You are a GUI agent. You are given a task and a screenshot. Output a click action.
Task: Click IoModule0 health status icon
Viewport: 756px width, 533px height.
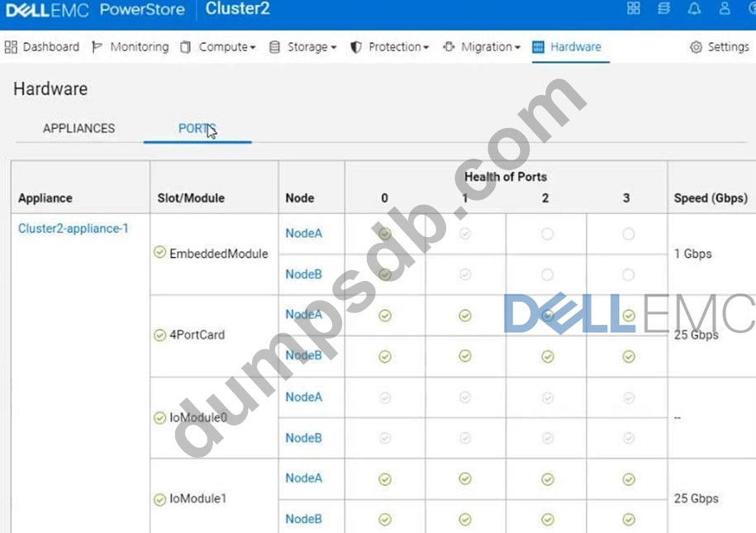pyautogui.click(x=160, y=417)
